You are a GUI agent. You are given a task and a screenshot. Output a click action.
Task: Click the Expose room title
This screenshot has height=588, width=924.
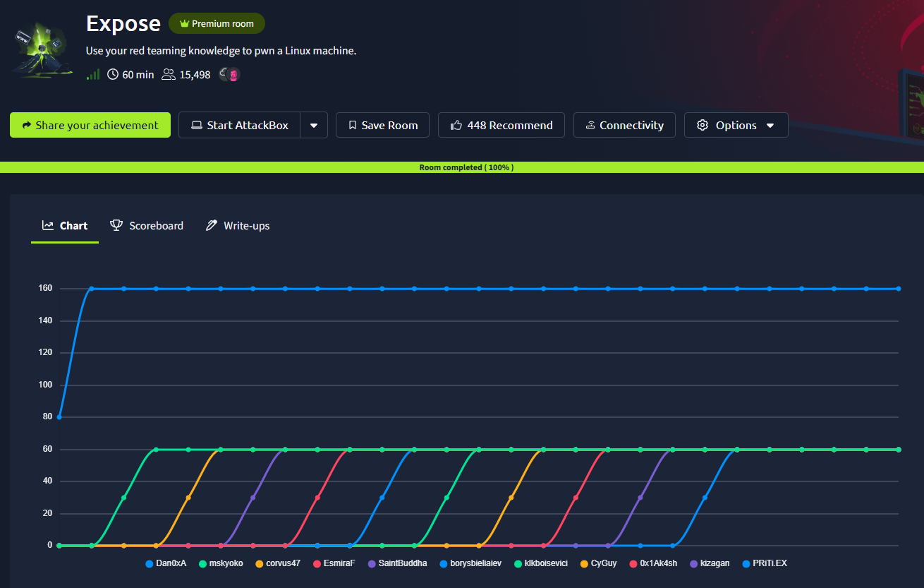click(123, 23)
